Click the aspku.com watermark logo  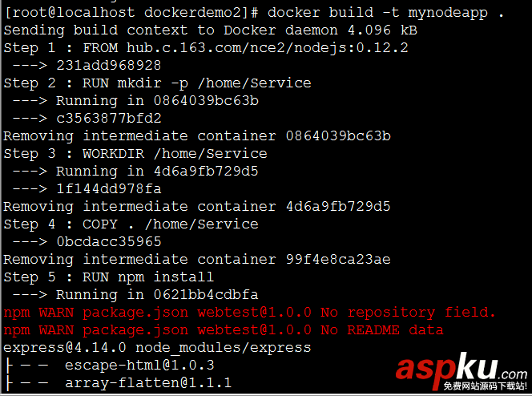click(457, 369)
